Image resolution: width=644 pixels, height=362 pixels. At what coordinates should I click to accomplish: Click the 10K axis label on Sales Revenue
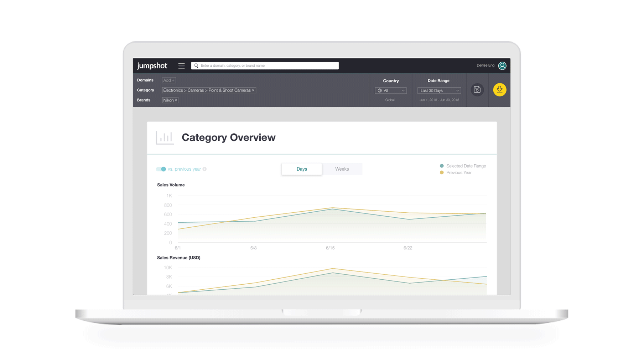coord(168,268)
